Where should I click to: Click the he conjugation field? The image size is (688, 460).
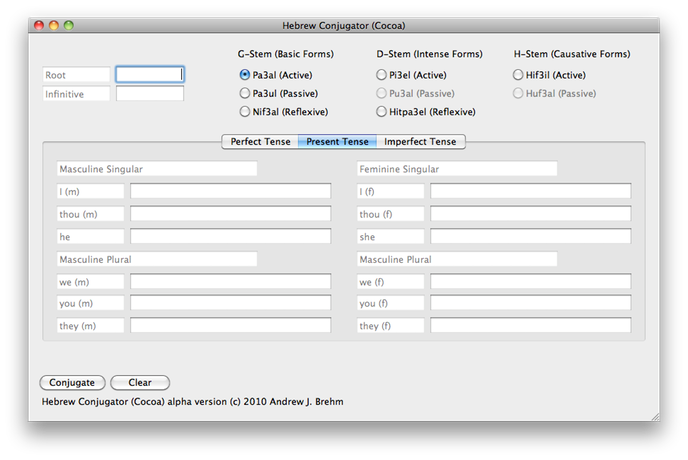[230, 236]
